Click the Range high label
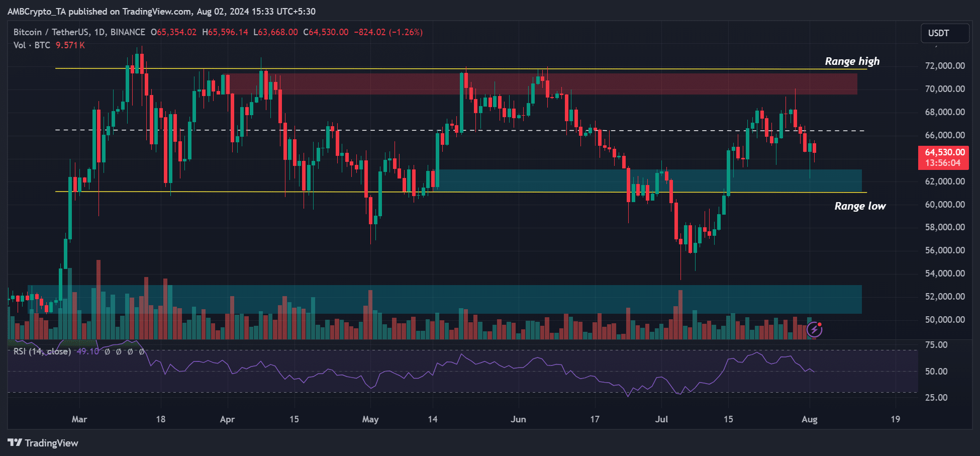 click(852, 61)
